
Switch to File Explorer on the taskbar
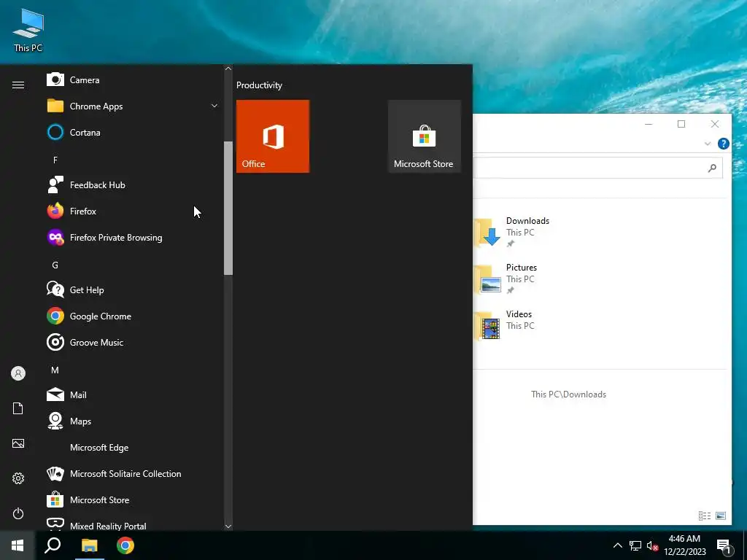pos(89,545)
